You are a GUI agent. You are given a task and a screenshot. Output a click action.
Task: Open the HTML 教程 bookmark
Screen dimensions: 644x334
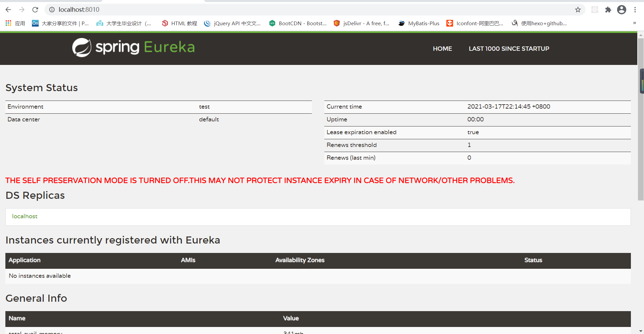tap(179, 23)
